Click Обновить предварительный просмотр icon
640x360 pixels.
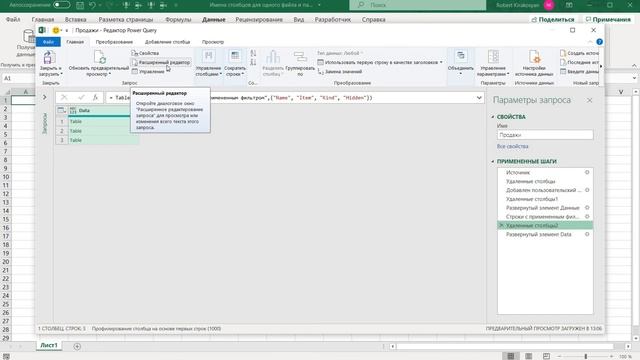99,58
